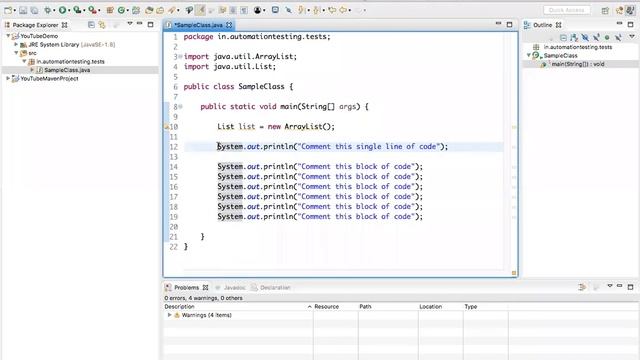Image resolution: width=640 pixels, height=360 pixels.
Task: Toggle Hide Static Members in Outline
Action: click(596, 38)
